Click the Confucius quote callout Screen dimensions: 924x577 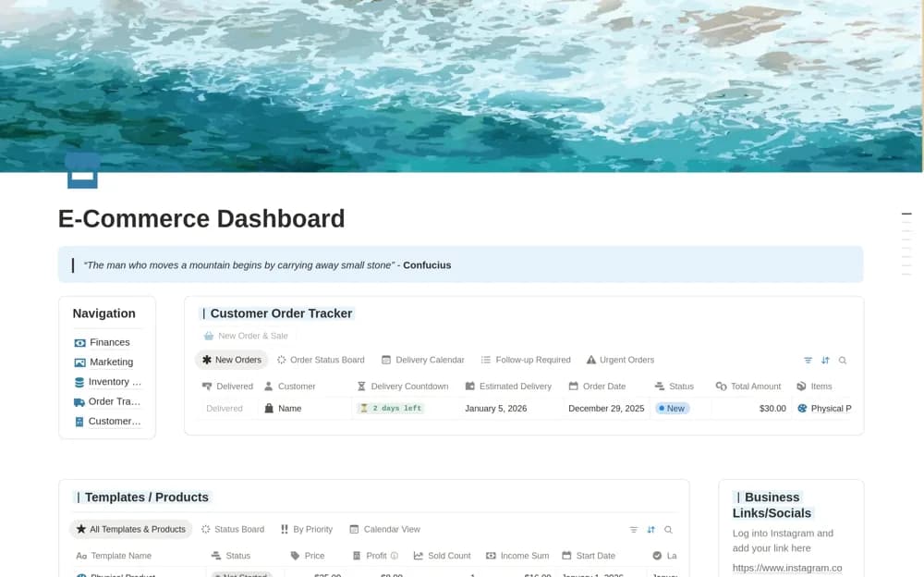click(x=461, y=264)
